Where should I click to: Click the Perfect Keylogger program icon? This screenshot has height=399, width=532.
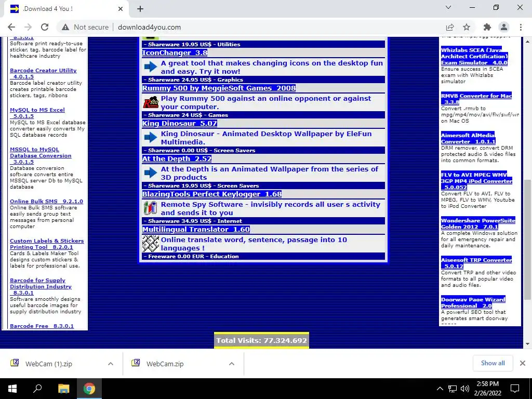pyautogui.click(x=150, y=208)
